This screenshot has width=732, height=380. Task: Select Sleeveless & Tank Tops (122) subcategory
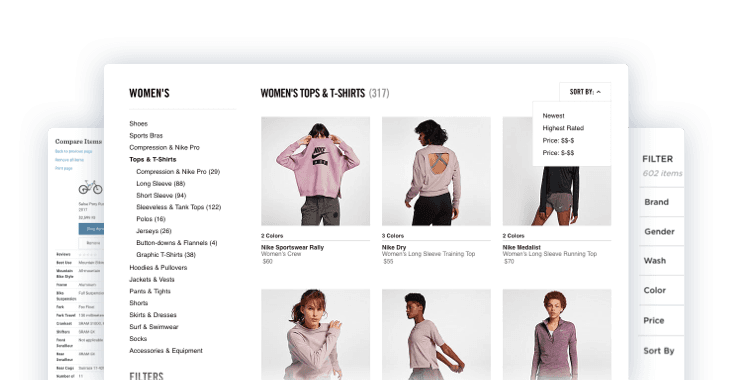coord(178,207)
